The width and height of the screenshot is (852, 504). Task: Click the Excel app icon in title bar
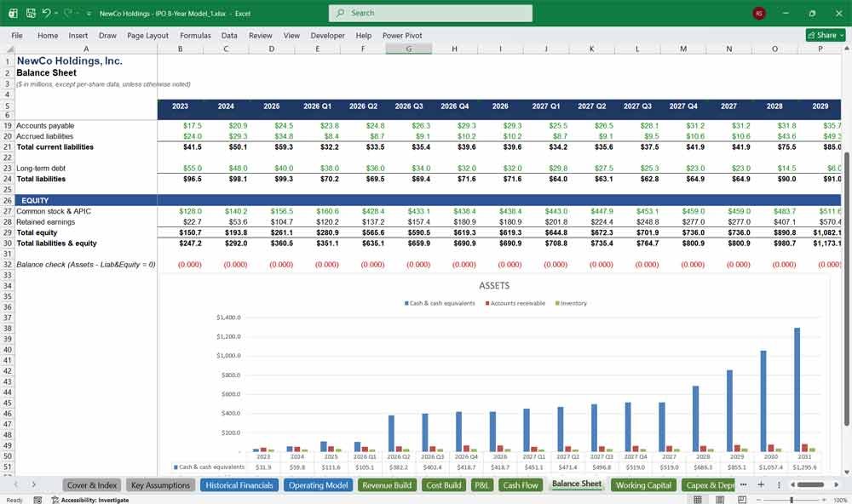click(13, 13)
